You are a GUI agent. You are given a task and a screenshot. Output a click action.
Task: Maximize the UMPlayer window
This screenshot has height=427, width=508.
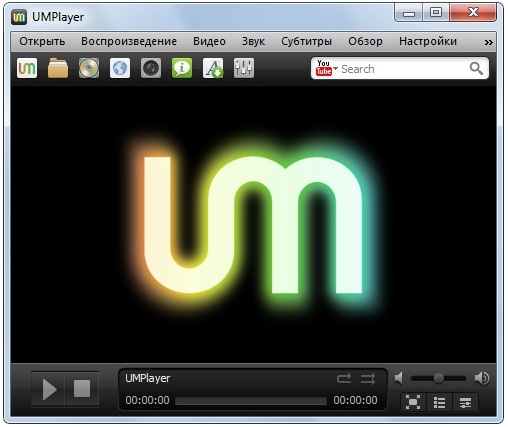tap(436, 13)
